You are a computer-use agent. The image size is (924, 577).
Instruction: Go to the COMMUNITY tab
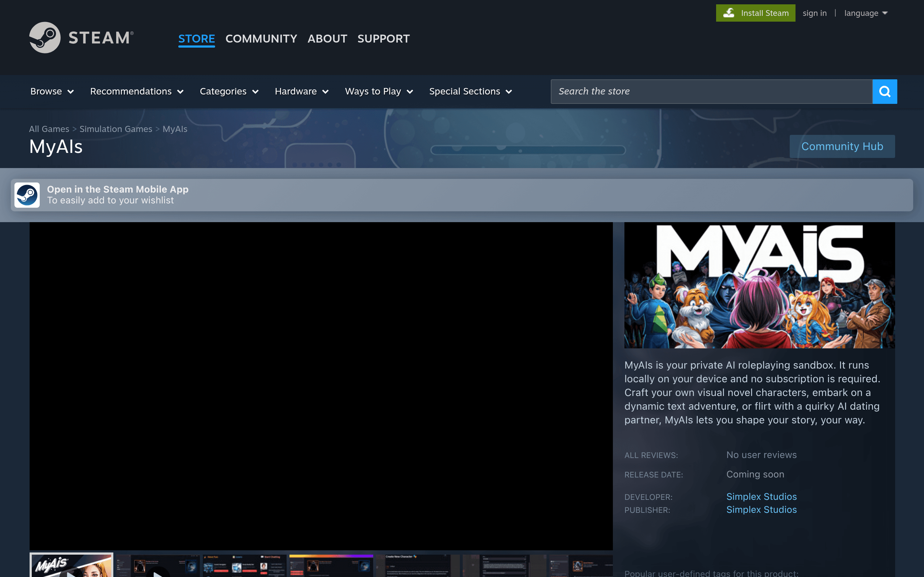(x=261, y=39)
